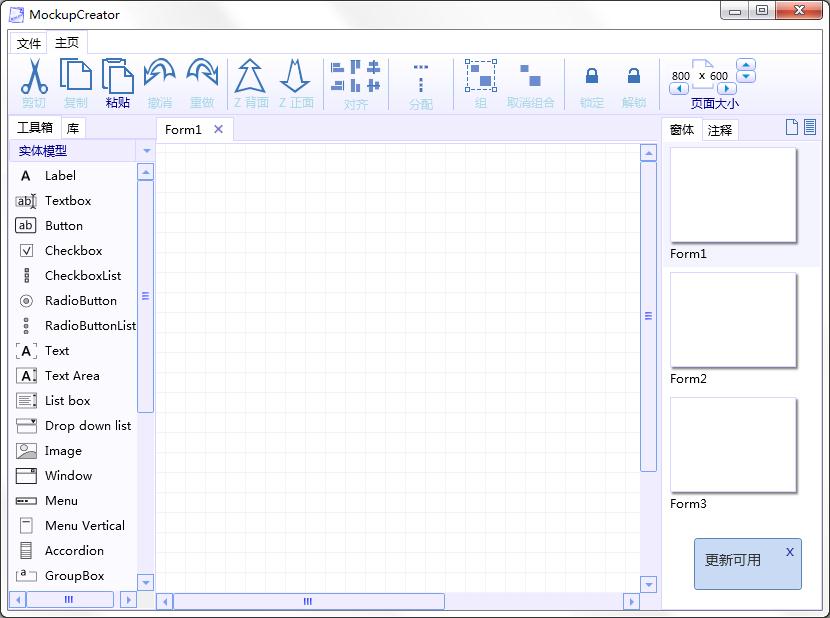This screenshot has width=830, height=618.
Task: Click the Group (组) icon
Action: (x=481, y=76)
